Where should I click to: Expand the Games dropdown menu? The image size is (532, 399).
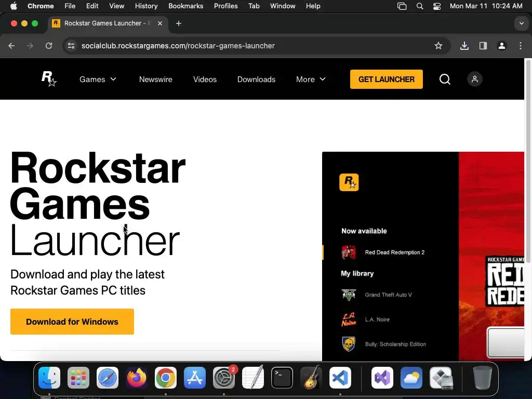pyautogui.click(x=98, y=79)
